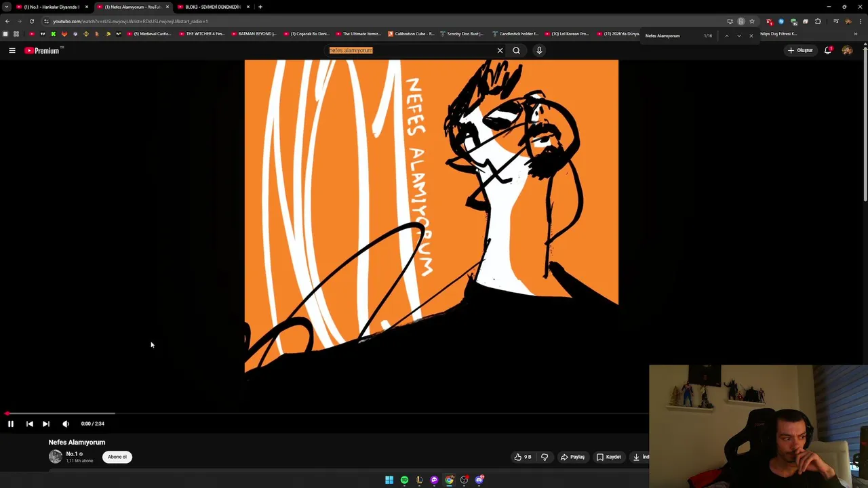Expand the tab search dropdown arrow
Viewport: 868px width, 488px height.
7,7
